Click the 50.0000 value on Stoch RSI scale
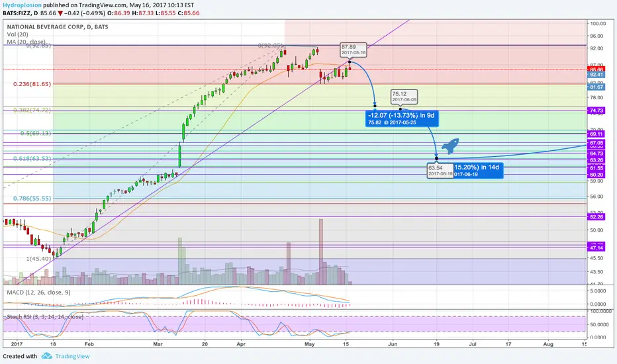The height and width of the screenshot is (364, 617). coord(598,325)
